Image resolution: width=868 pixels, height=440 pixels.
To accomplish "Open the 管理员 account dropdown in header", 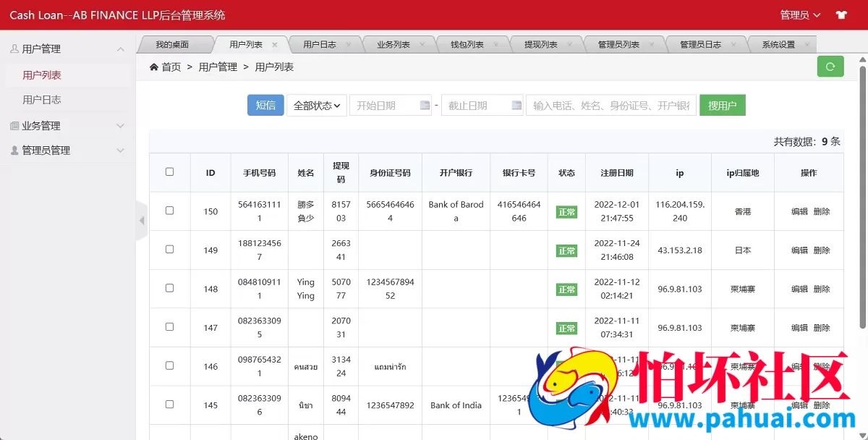I will click(801, 14).
